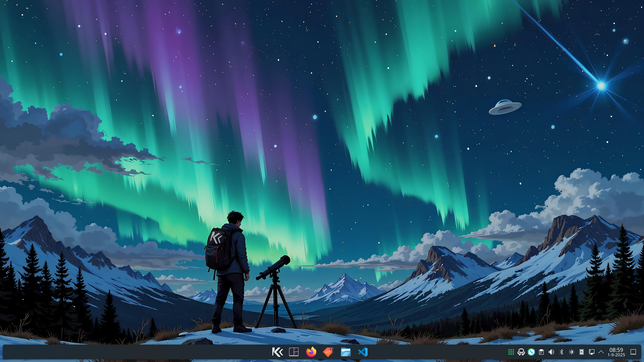This screenshot has height=362, width=644.
Task: Open the clipboard tray applet
Action: pos(541,352)
